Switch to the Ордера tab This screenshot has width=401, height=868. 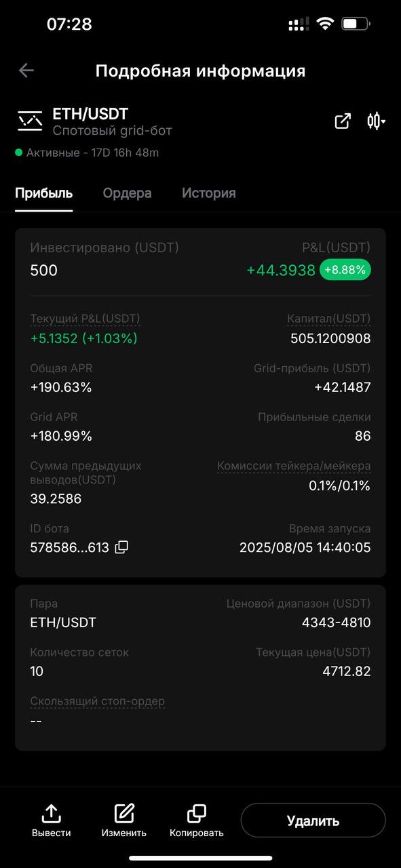[127, 193]
